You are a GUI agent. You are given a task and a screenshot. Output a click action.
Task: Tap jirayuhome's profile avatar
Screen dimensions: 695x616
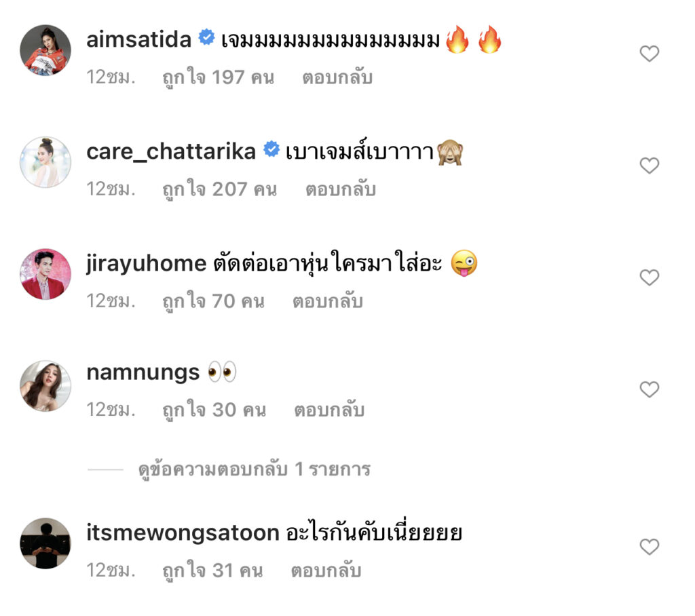click(x=45, y=274)
